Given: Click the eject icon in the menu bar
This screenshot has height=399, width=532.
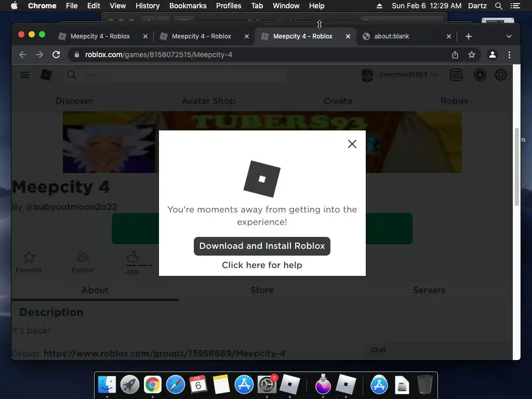Looking at the screenshot, I should point(379,6).
